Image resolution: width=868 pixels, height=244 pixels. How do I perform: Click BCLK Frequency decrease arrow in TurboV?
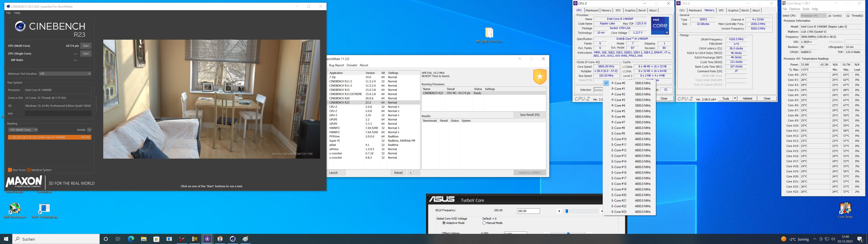(559, 211)
